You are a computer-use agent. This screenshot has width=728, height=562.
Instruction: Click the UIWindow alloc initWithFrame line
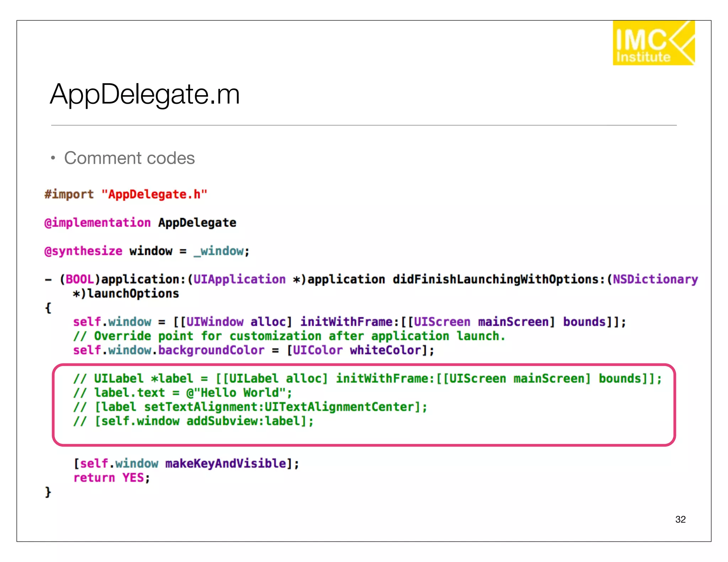tap(349, 322)
